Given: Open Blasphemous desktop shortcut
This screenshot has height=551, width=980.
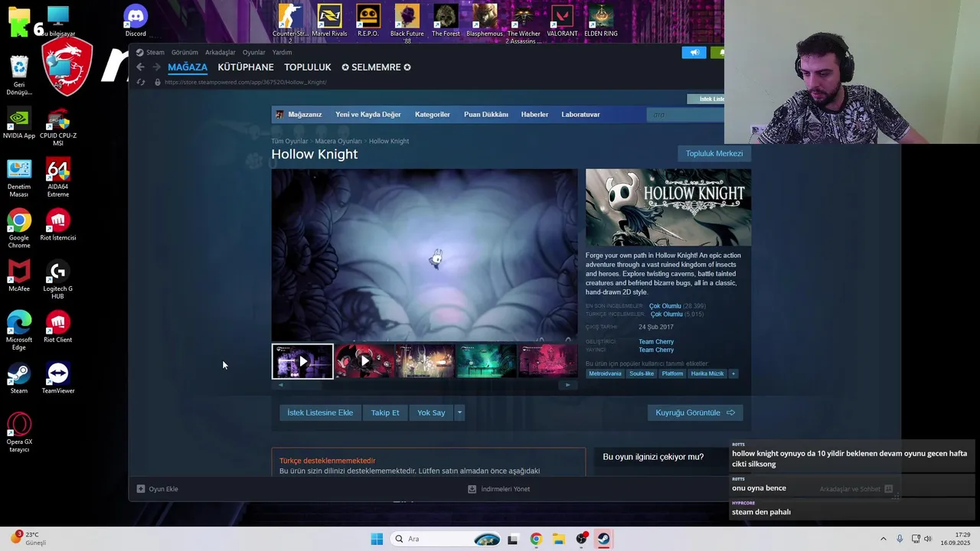Looking at the screenshot, I should (x=485, y=21).
